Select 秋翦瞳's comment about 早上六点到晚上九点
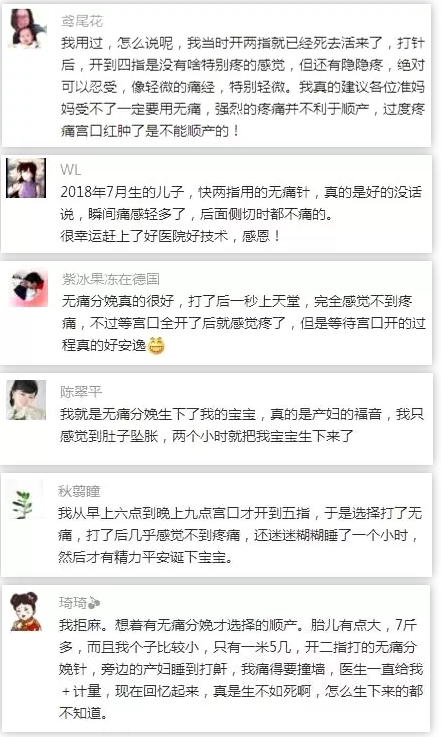The image size is (441, 737). pos(240,535)
